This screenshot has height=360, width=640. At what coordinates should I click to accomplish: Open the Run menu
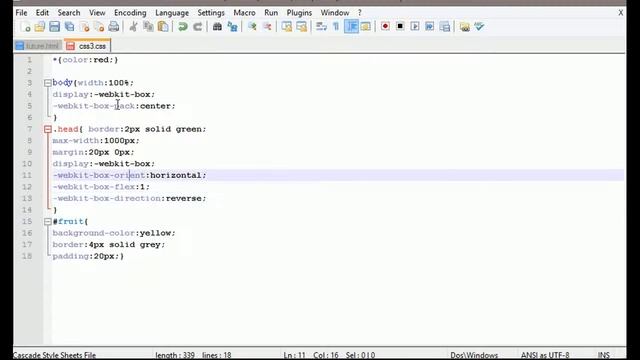coord(271,13)
